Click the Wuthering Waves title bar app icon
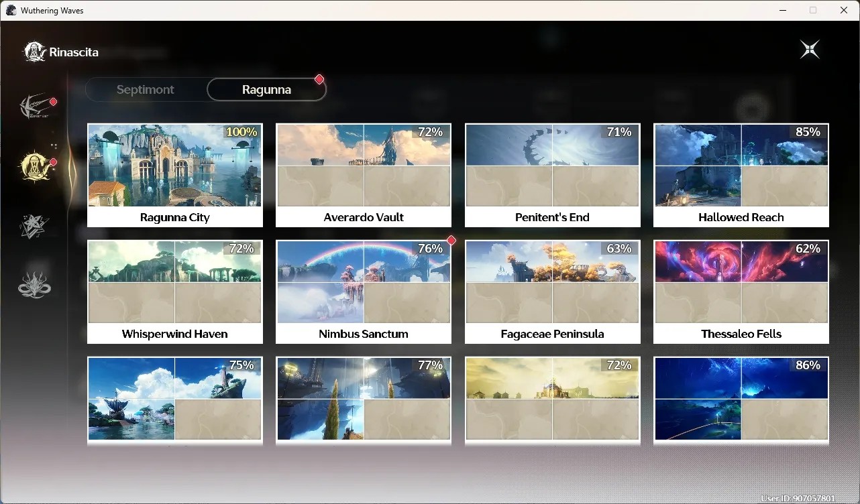The image size is (860, 504). pyautogui.click(x=11, y=10)
